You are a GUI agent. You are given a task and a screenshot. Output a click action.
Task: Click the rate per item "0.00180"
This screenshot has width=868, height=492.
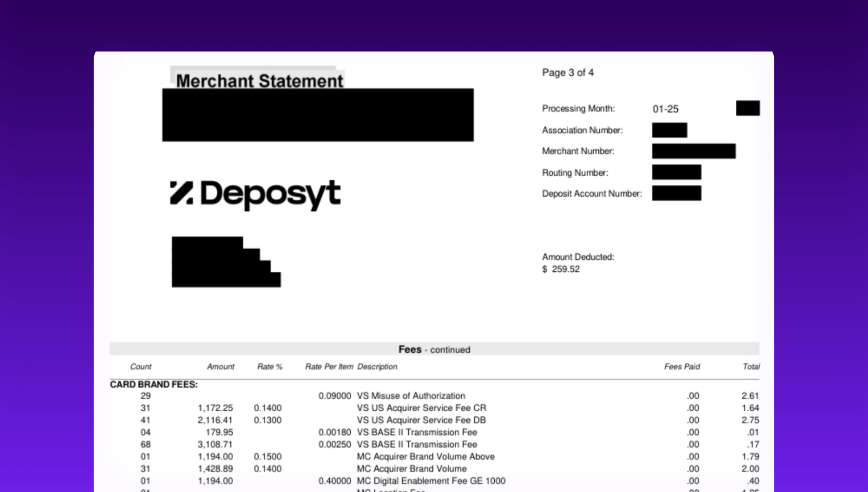click(335, 432)
